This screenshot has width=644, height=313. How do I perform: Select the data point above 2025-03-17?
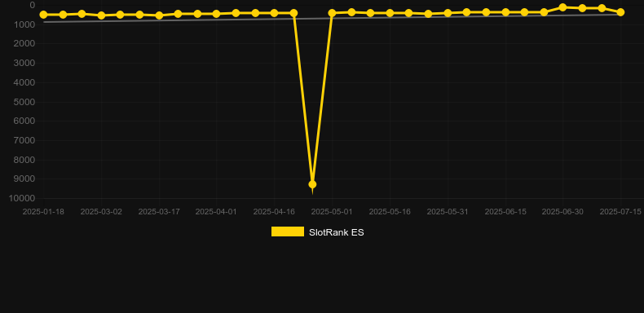coord(159,15)
